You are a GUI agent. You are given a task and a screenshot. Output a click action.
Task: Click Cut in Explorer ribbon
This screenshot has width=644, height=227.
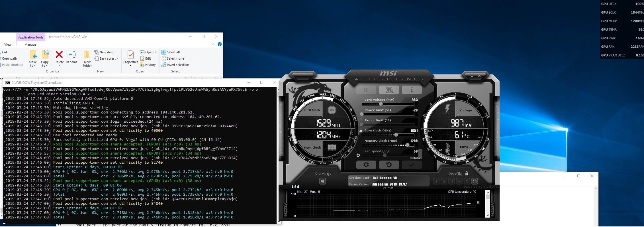point(4,52)
